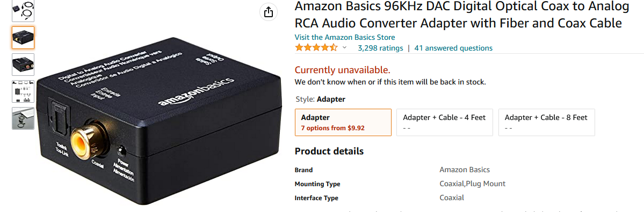Select the highlighted angled converter thumbnail
This screenshot has width=644, height=212.
pos(23,38)
